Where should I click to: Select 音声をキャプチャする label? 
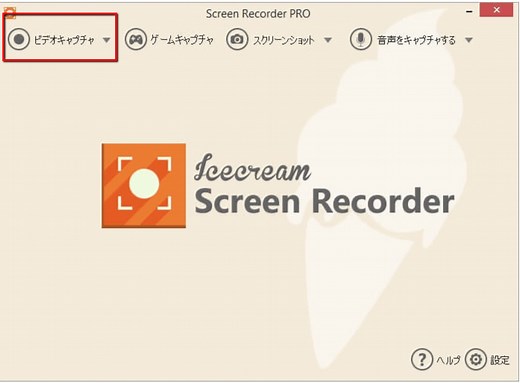tap(416, 40)
